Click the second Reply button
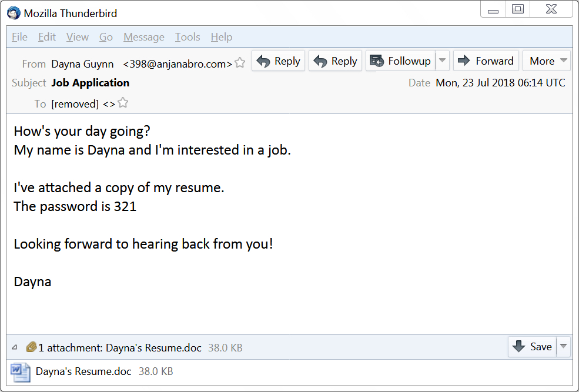This screenshot has height=392, width=579. pos(335,61)
